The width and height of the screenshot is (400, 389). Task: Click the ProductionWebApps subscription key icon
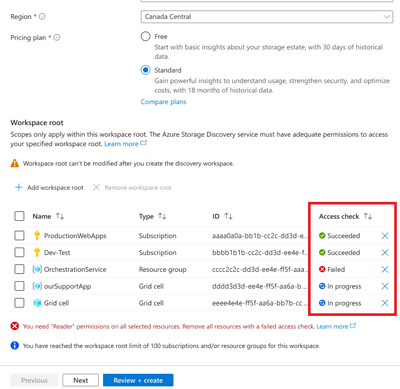click(37, 236)
